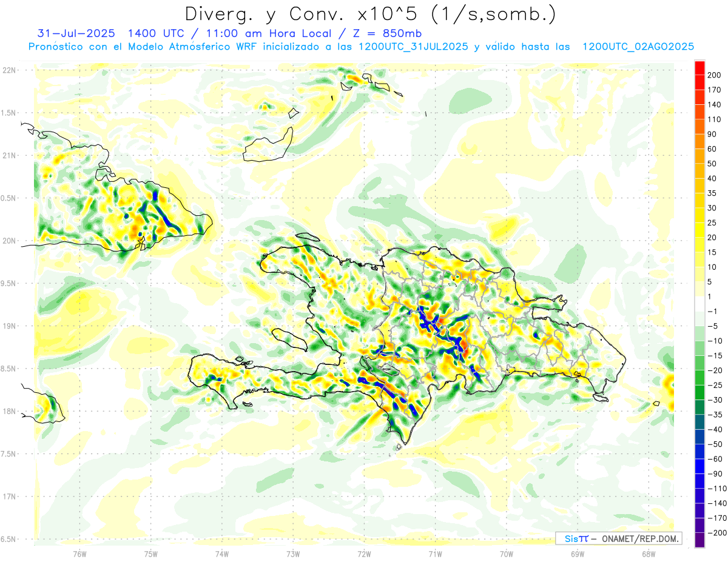Viewport: 728px width, 562px height.
Task: Click the '70W' longitude label
Action: coord(506,554)
